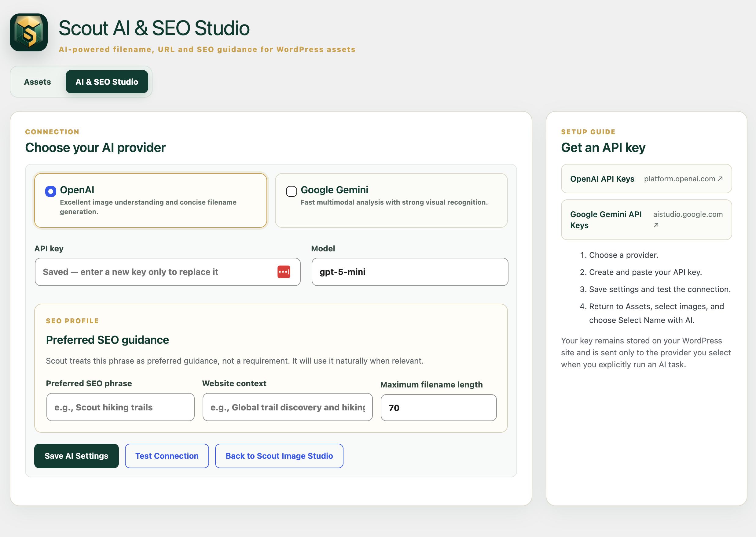
Task: Click the Scout AI & SEO Studio logo icon
Action: coord(29,32)
